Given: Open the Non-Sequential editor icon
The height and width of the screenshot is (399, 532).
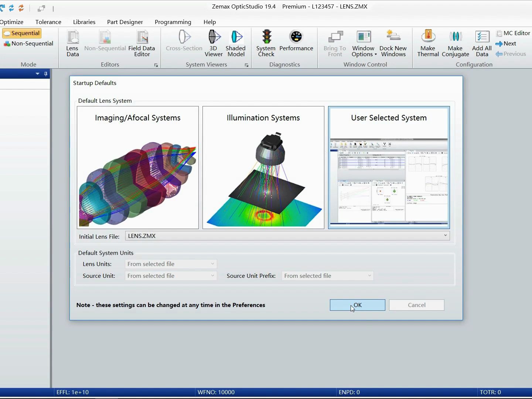Looking at the screenshot, I should pos(105,41).
